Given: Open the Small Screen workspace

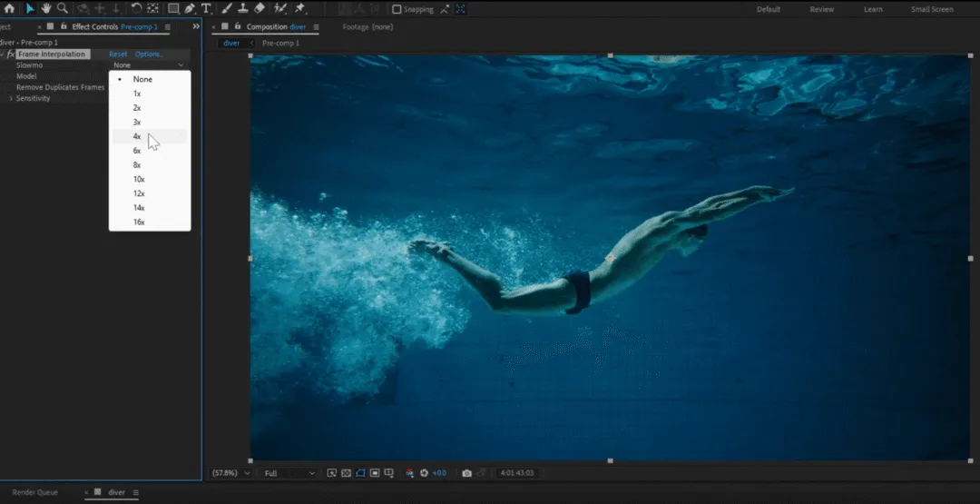Looking at the screenshot, I should pyautogui.click(x=932, y=9).
